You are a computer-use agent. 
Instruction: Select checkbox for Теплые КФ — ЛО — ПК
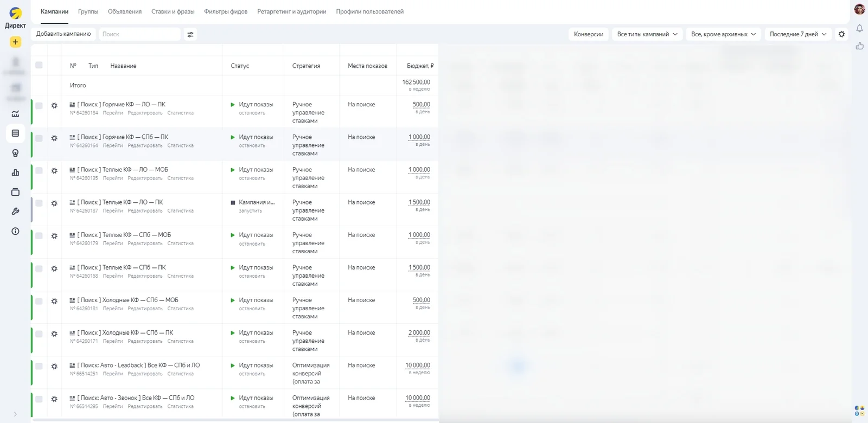(39, 203)
